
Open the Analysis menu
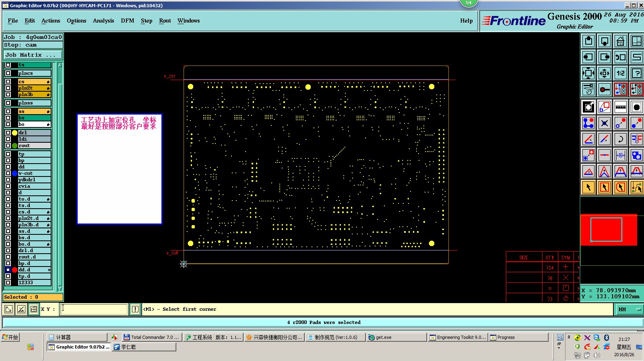tap(103, 21)
